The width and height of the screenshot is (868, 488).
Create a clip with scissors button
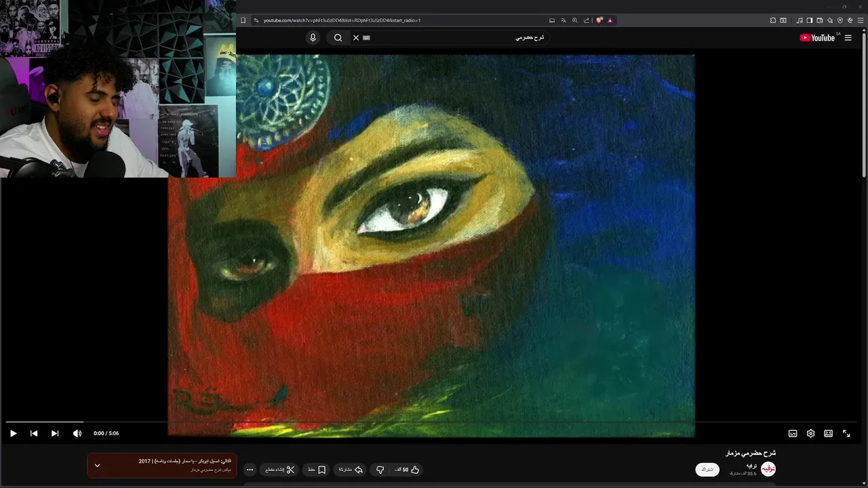tap(279, 470)
